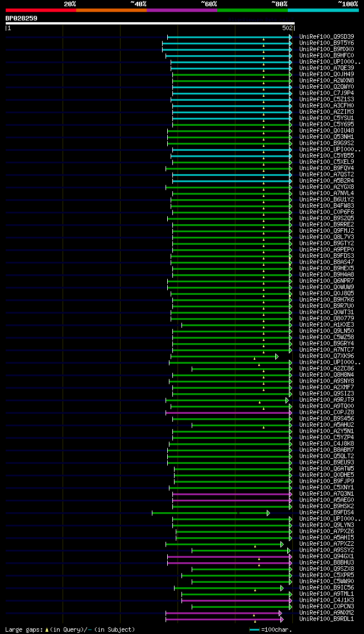Click the purple ~60% identity legend segment
This screenshot has width=364, height=634.
[x=182, y=10]
